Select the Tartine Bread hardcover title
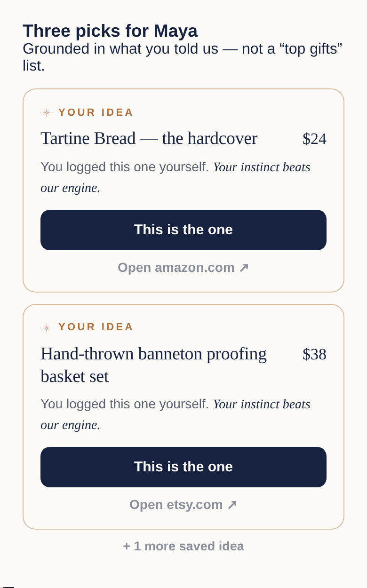The image size is (367, 588). tap(149, 138)
